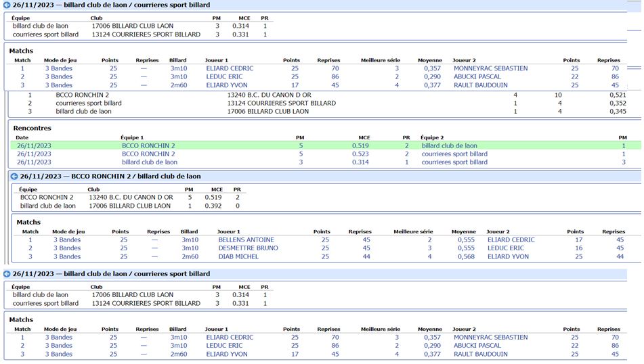Click the moyenne 0,568 for DIAB MICHEL
This screenshot has height=364, width=644.
point(465,257)
